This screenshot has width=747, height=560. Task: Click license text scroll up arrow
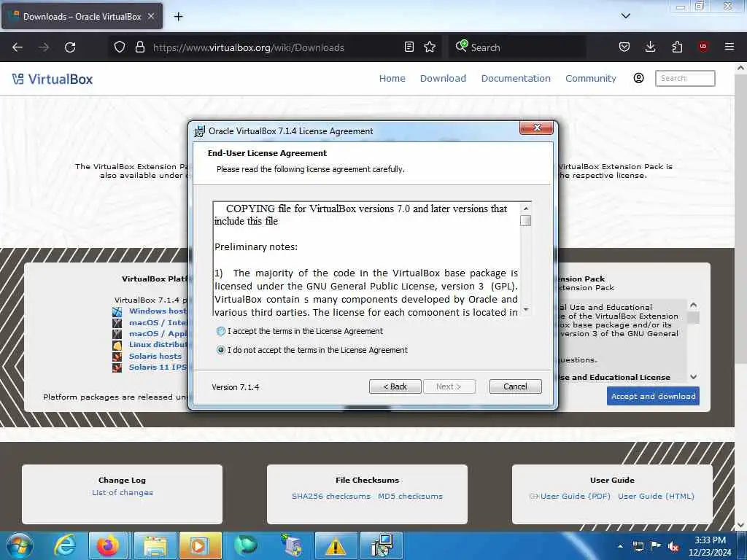526,208
